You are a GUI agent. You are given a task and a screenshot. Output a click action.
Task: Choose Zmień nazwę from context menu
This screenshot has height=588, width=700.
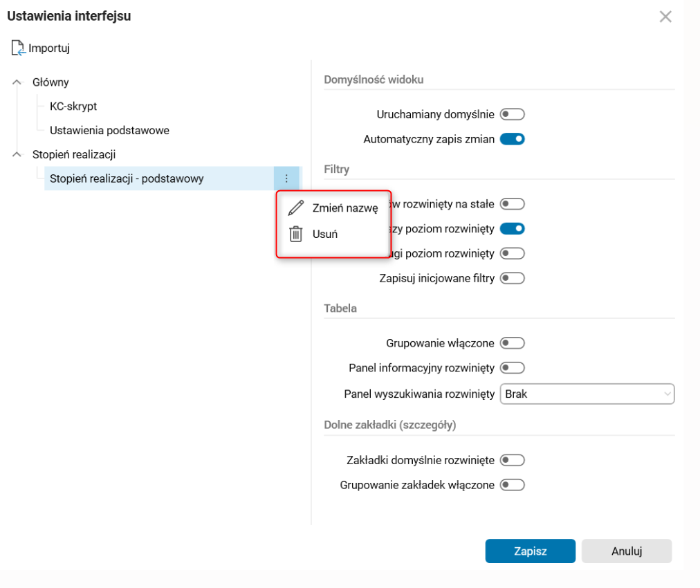344,208
